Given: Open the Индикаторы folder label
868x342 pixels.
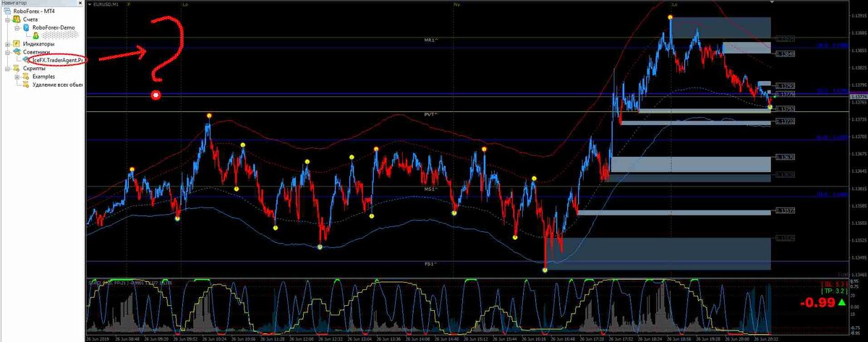Looking at the screenshot, I should coord(39,43).
